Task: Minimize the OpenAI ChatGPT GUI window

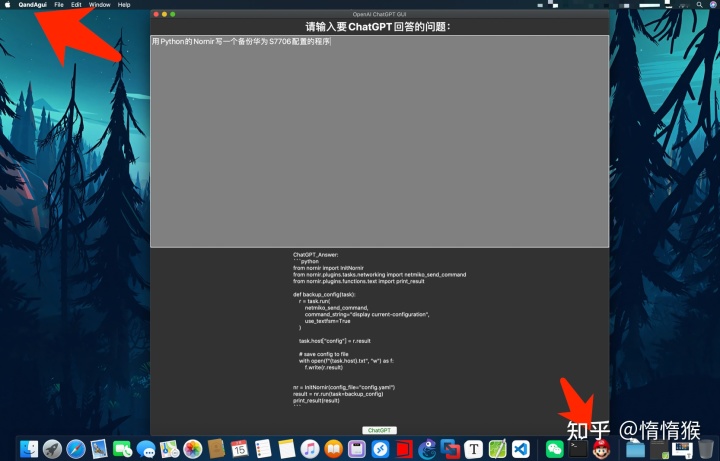Action: click(164, 14)
